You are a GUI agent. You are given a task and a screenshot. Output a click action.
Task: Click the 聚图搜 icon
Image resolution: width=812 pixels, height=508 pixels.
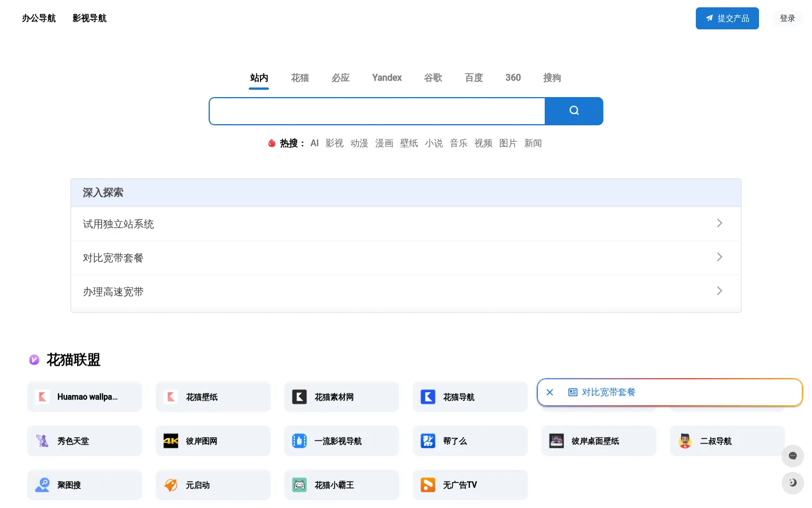tap(42, 485)
